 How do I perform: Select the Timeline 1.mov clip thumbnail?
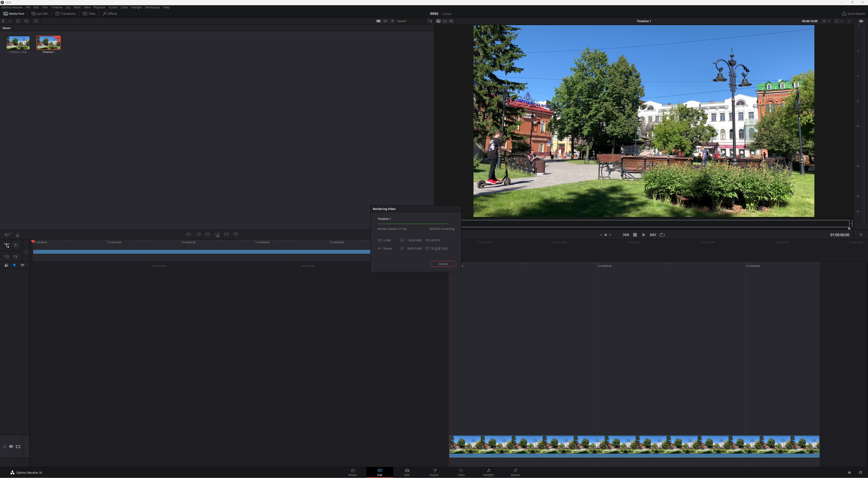[x=18, y=43]
